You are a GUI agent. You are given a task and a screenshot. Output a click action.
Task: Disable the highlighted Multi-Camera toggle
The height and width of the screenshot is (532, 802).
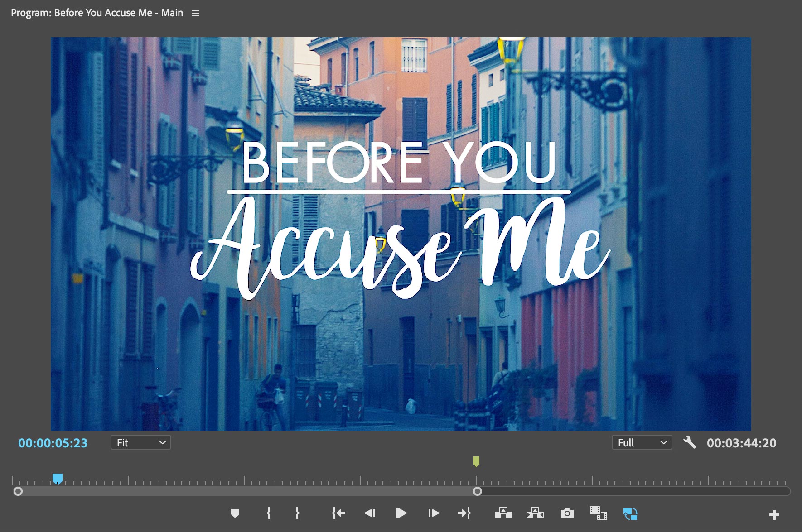(630, 513)
